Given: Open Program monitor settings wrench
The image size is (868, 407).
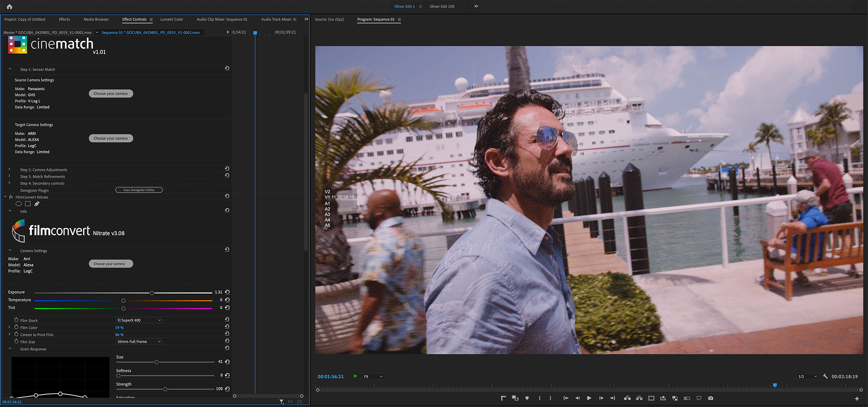Looking at the screenshot, I should click(x=825, y=376).
